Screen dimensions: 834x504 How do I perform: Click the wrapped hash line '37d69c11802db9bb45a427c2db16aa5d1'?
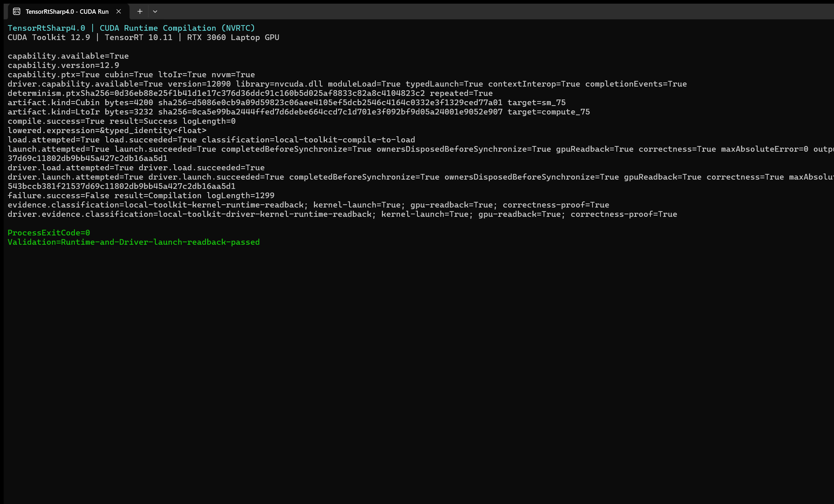click(x=88, y=158)
